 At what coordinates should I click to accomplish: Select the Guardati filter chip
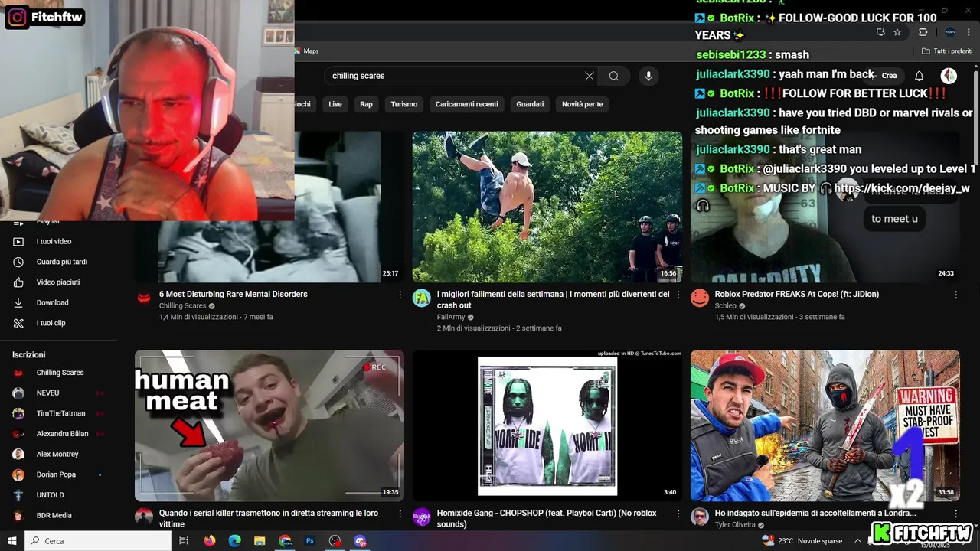[530, 104]
